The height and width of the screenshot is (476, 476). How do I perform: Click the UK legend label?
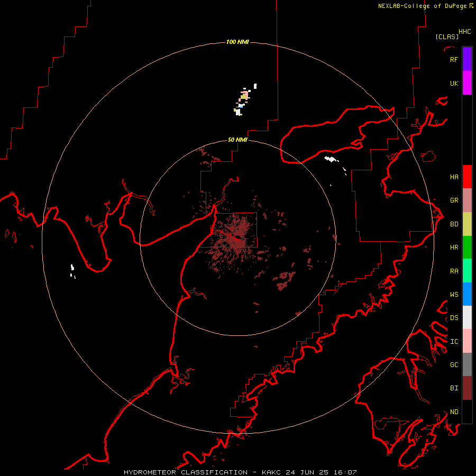click(454, 83)
